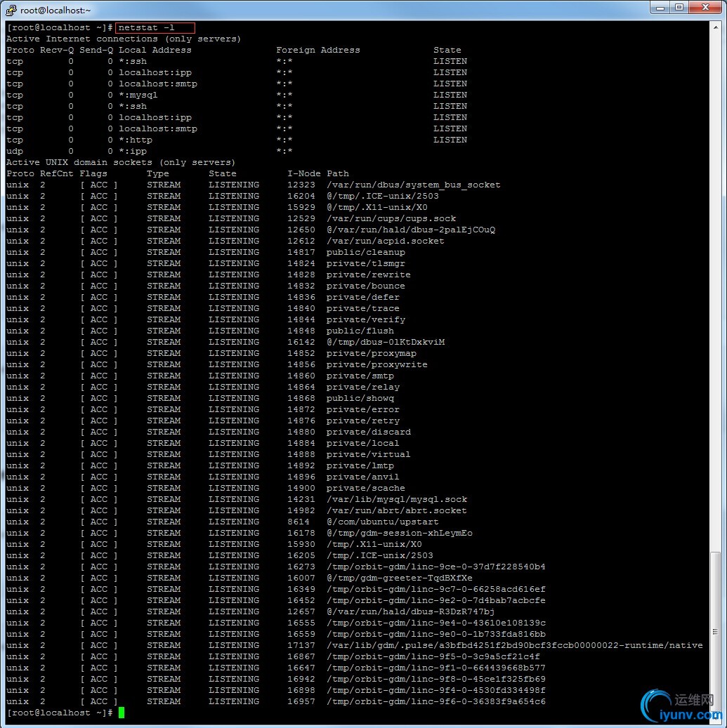Click the title 'root@localhost:~'
Viewport: 727px width, 728px height.
tap(55, 10)
